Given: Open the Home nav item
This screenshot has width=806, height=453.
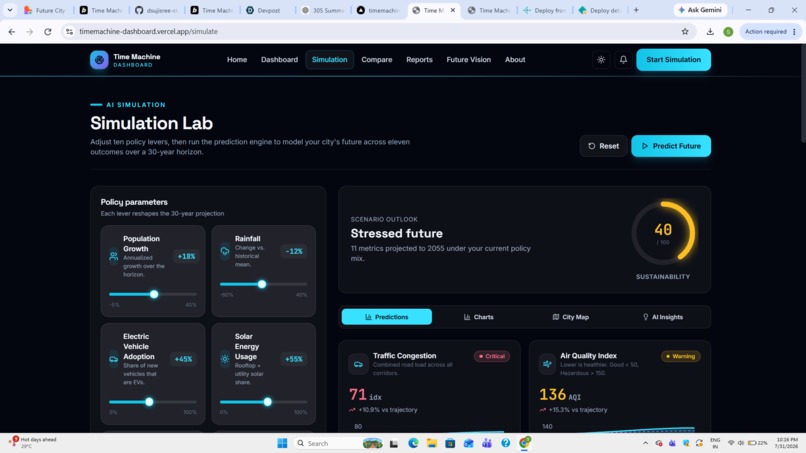Looking at the screenshot, I should (237, 60).
